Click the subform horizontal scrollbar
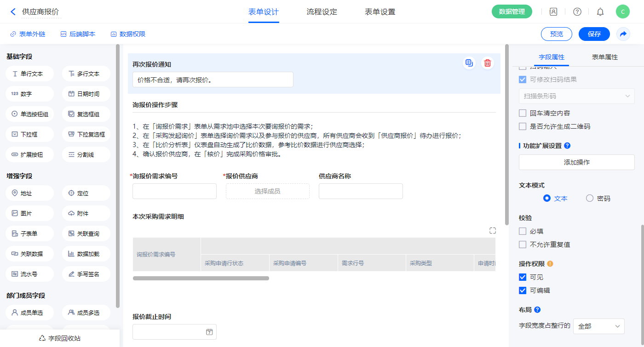Viewport: 644px width, 347px height. point(201,278)
